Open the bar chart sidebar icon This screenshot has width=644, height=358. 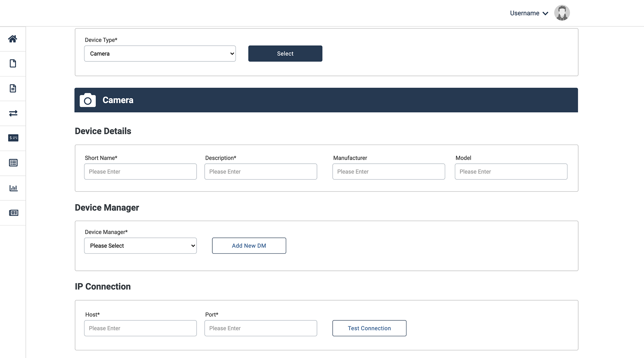(13, 188)
